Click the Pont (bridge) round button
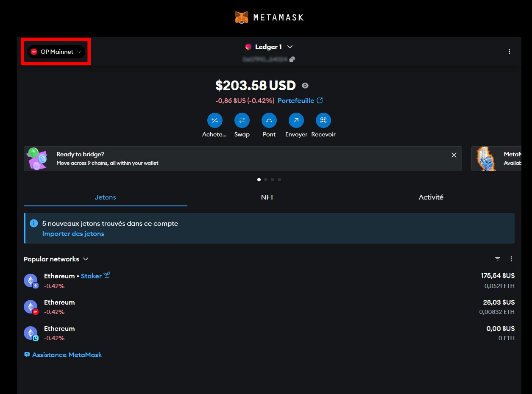 coord(269,121)
